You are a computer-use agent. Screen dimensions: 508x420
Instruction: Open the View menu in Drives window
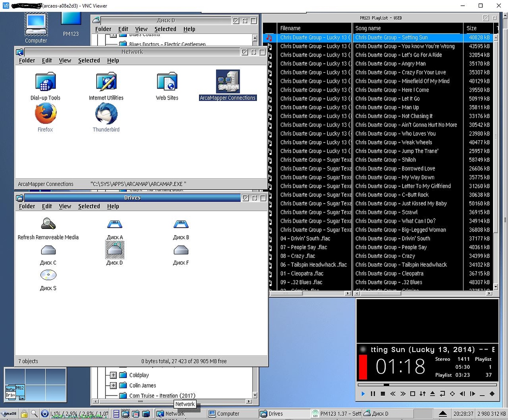(x=65, y=206)
